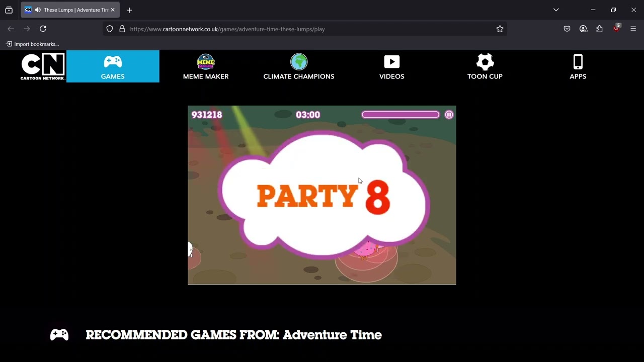Viewport: 644px width, 362px height.
Task: Reload the page with the refresh icon
Action: 43,29
